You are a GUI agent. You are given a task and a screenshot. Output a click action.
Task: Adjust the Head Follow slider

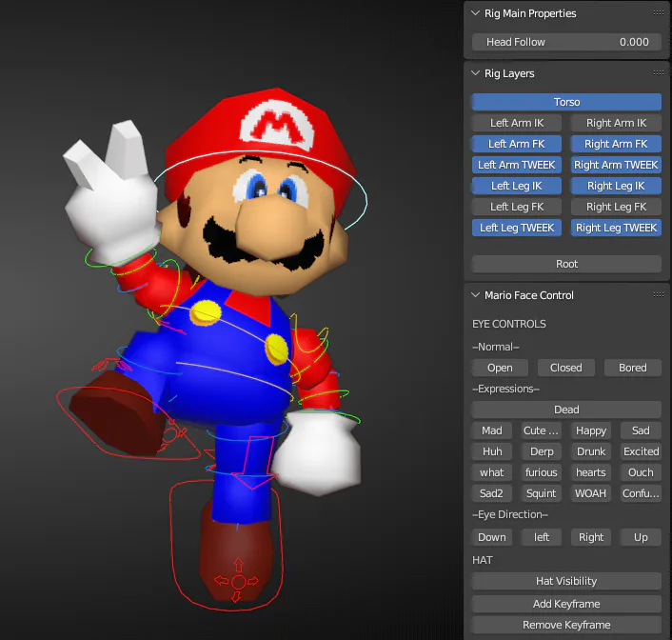coord(566,42)
